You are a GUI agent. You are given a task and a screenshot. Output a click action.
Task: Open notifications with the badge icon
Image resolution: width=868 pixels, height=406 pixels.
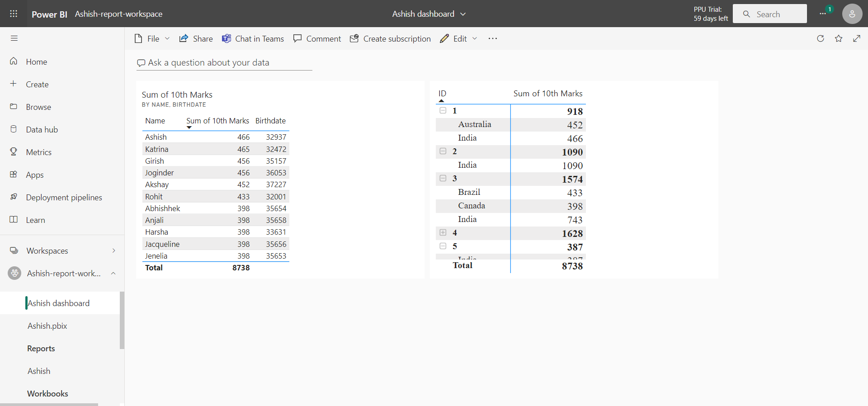coord(824,13)
